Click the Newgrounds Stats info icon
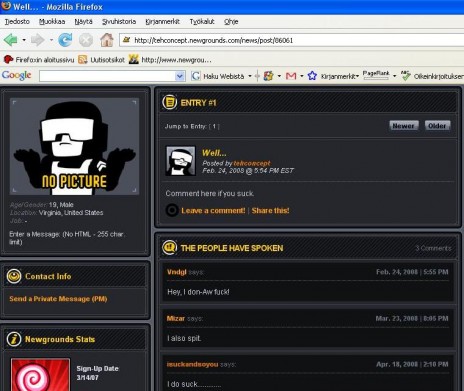Image resolution: width=464 pixels, height=391 pixels. pos(14,339)
